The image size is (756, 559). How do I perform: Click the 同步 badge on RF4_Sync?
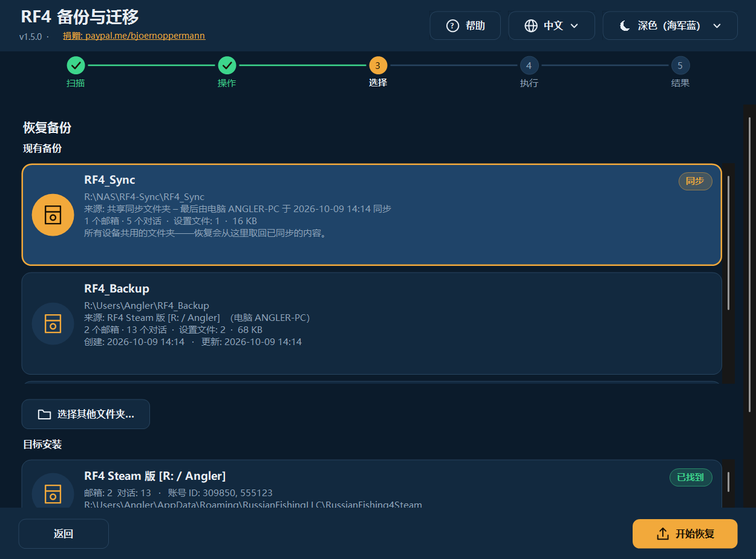(x=696, y=181)
